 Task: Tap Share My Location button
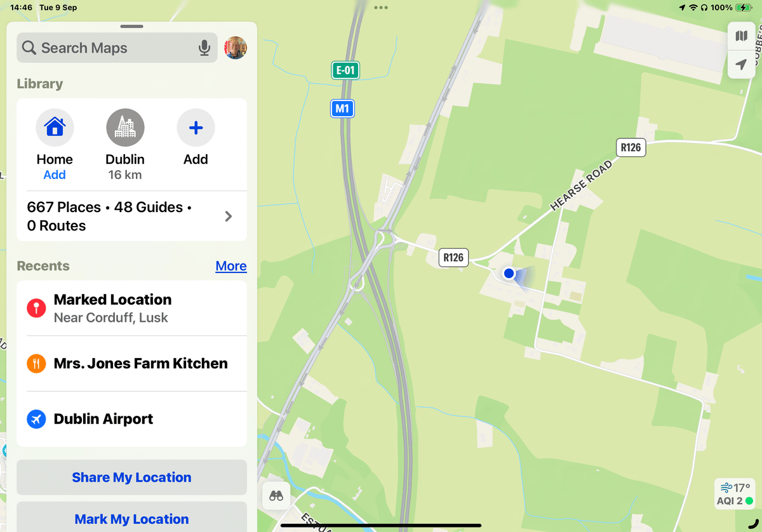(131, 477)
